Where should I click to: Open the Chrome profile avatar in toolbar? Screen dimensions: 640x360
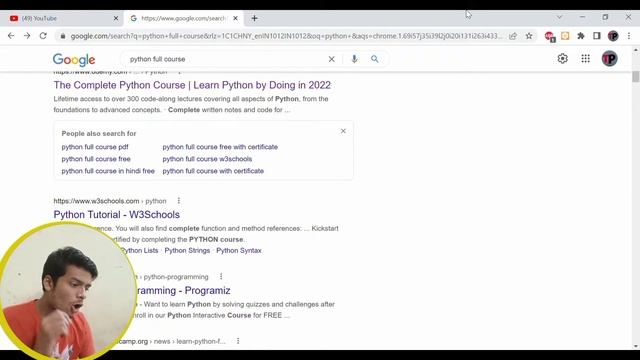click(x=613, y=36)
